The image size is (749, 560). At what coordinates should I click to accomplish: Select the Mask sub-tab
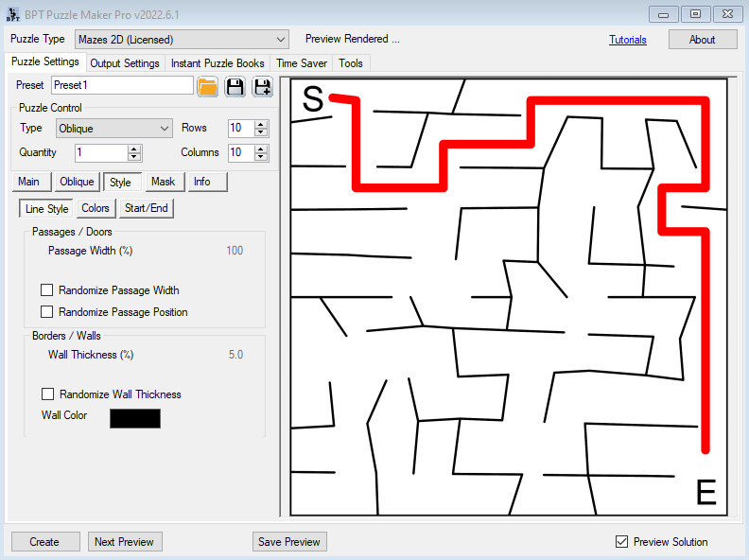coord(165,182)
